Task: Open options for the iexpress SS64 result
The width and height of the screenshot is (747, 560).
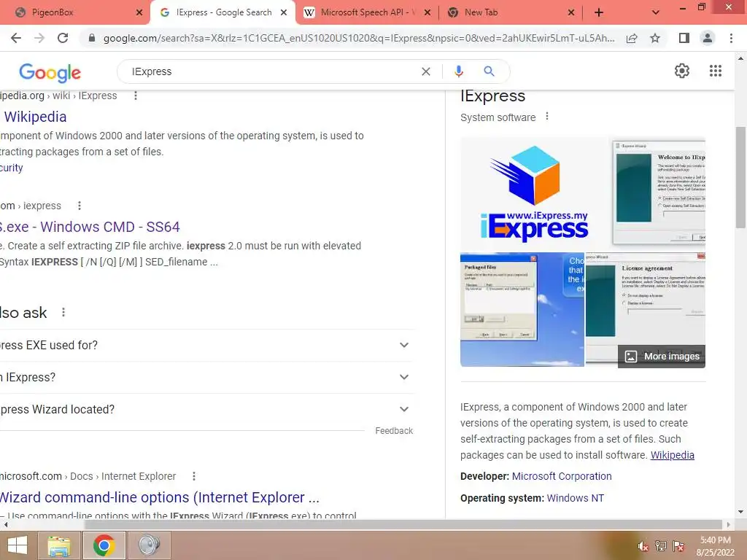Action: point(80,206)
